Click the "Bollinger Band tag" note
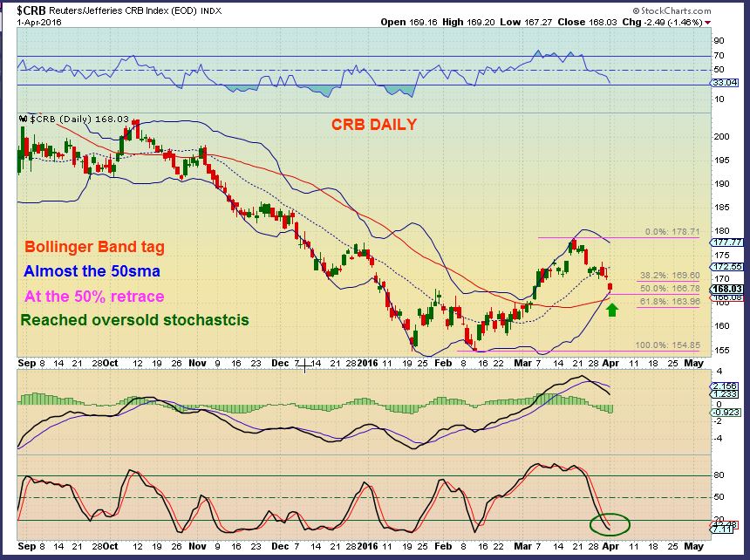Viewport: 750px width, 560px height. pos(95,247)
